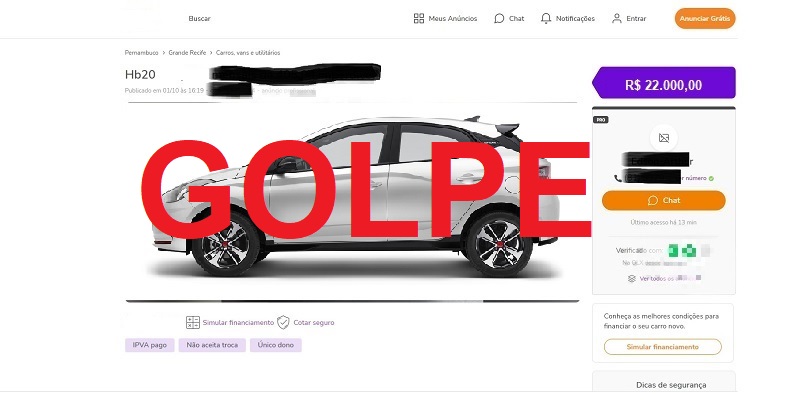Click the car photo in the gallery
Screen dimensions: 799x405
coord(352,202)
